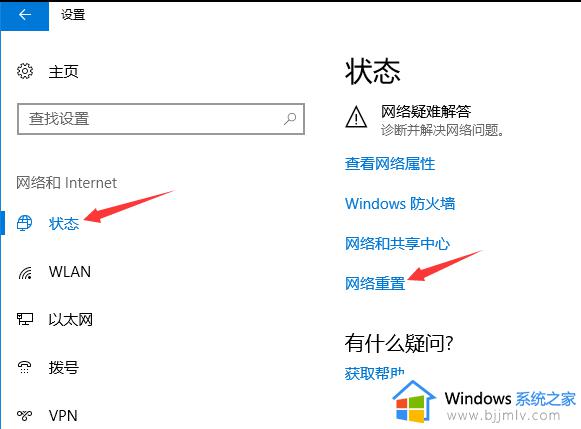Click the dial-up phone icon
Viewport: 581px width, 429px height.
pos(24,367)
